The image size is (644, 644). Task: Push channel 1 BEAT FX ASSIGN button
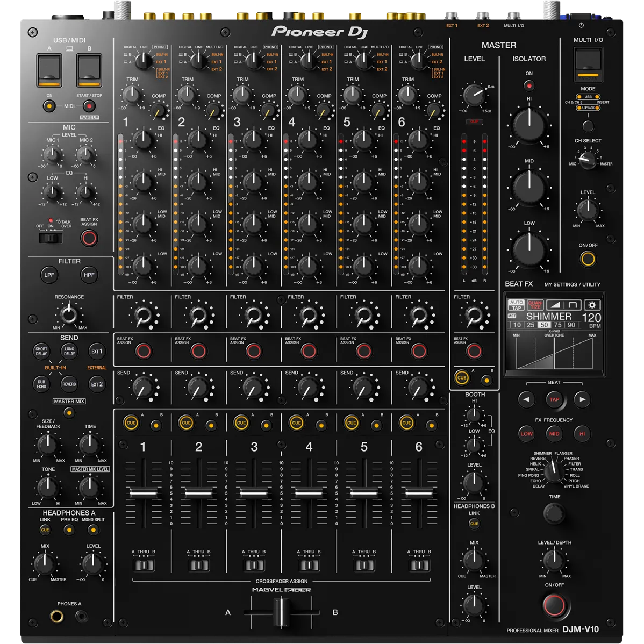[144, 351]
